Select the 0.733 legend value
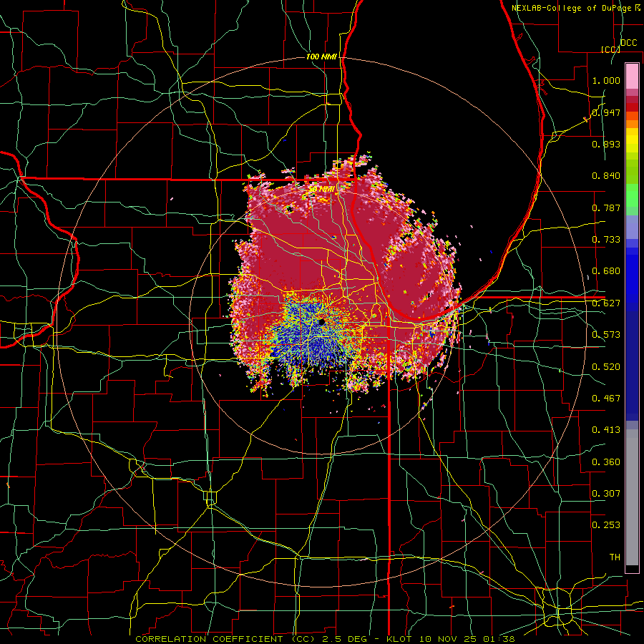This screenshot has width=644, height=644. coord(606,240)
